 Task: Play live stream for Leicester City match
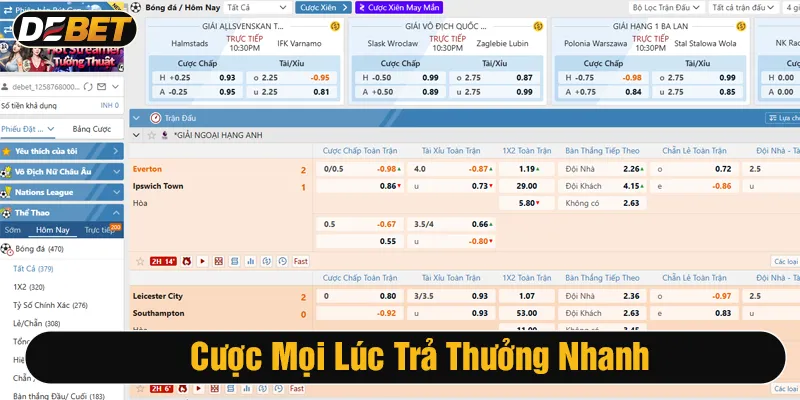tap(198, 389)
